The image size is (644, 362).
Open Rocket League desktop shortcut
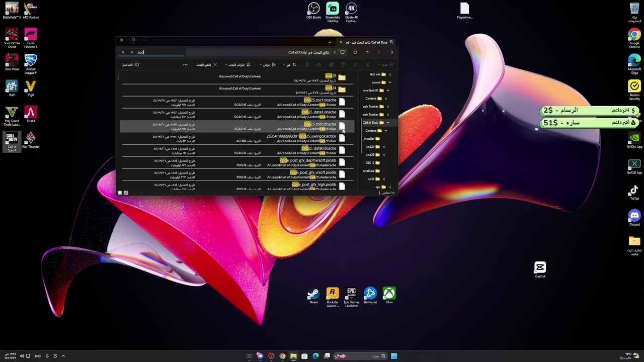coord(31,65)
